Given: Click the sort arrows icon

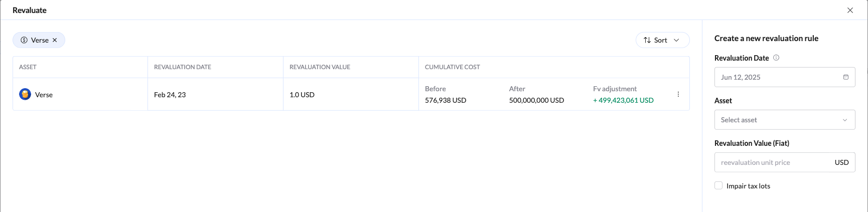Looking at the screenshot, I should point(647,40).
